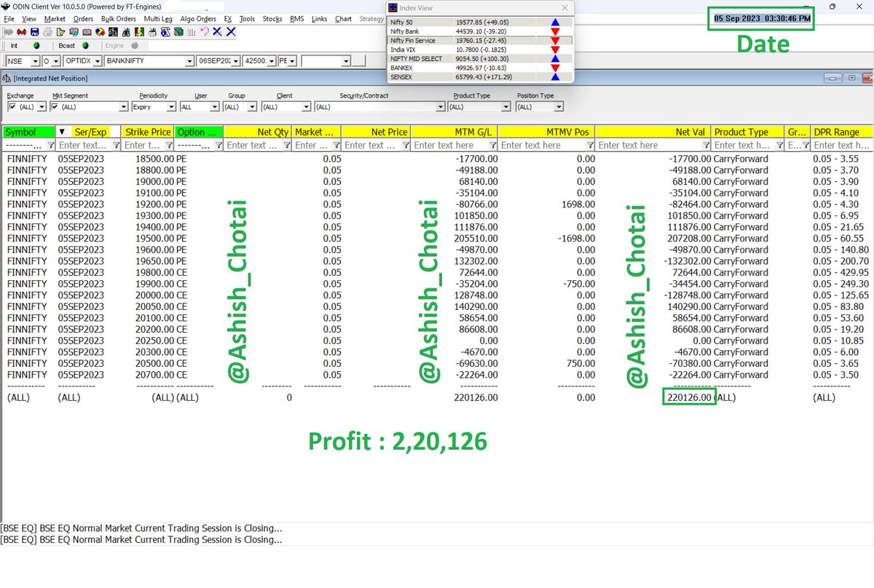Open the Algo Orders menu

197,19
